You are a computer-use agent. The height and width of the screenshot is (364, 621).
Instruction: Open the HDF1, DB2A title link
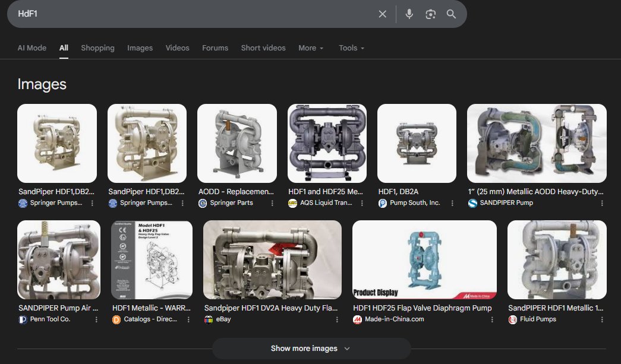tap(398, 191)
